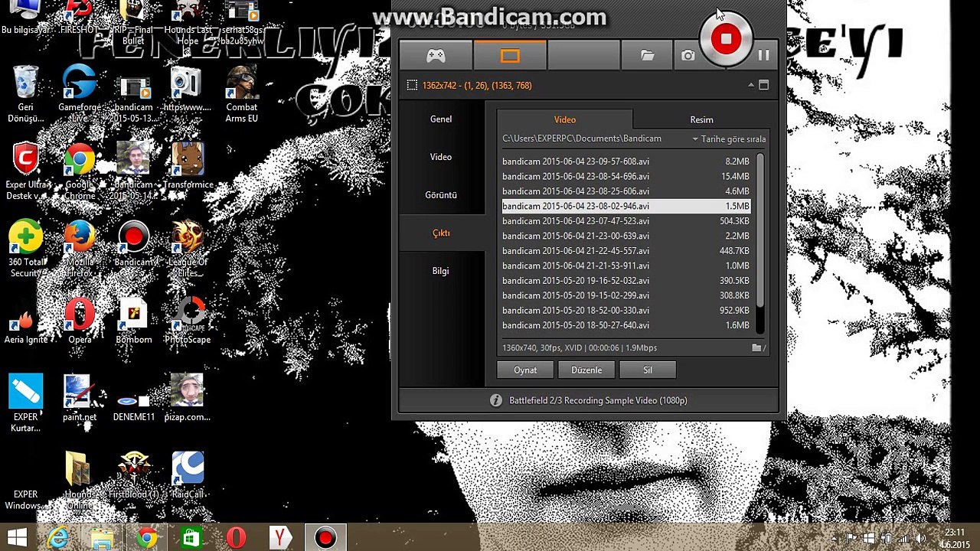Click the Oynat button
The image size is (980, 551).
525,370
